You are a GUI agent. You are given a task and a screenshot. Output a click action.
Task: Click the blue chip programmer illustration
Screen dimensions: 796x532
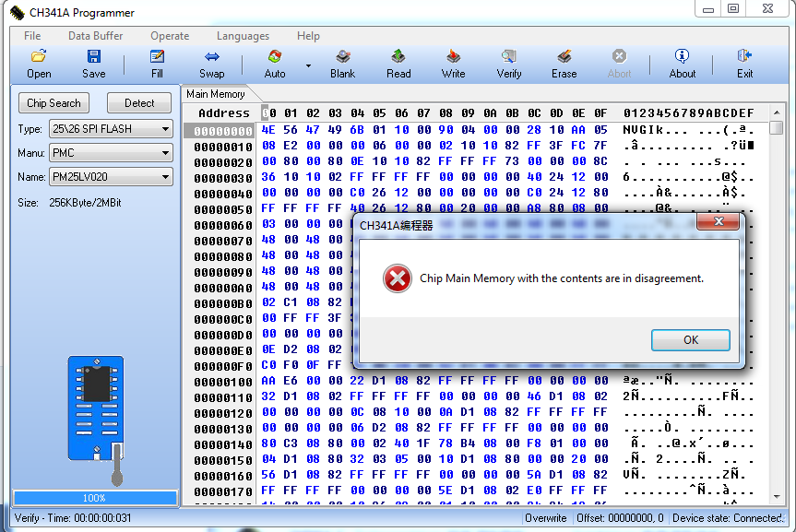[x=97, y=408]
